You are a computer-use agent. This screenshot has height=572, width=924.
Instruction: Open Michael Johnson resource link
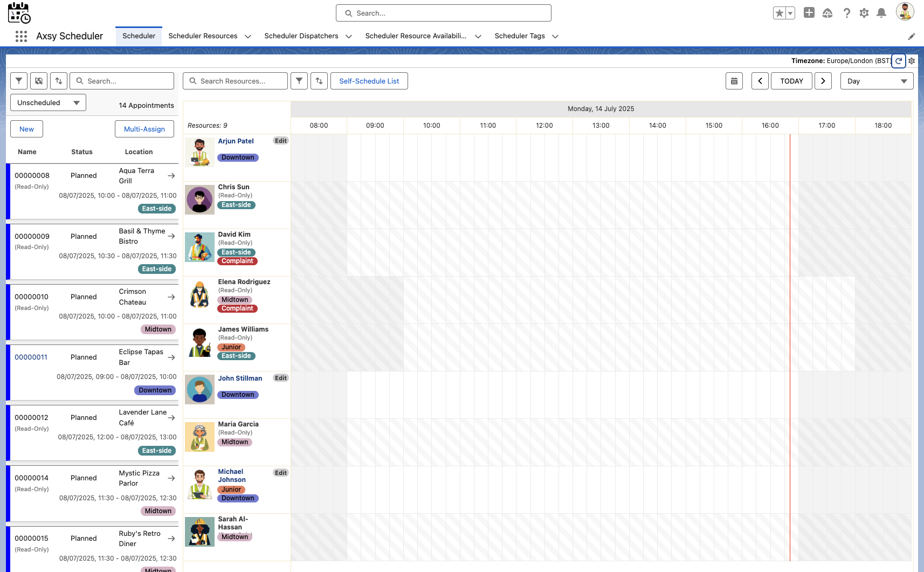[x=232, y=475]
